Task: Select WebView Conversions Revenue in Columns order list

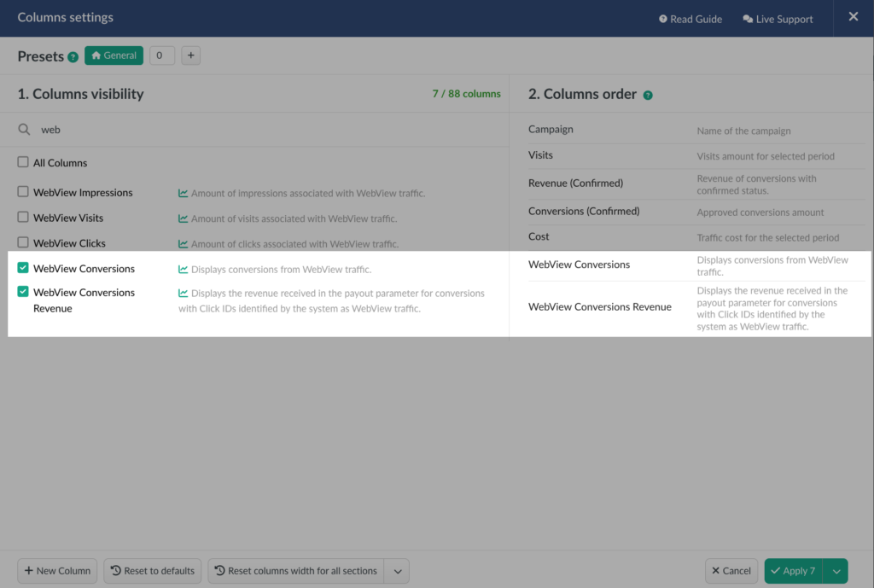Action: (x=696, y=308)
